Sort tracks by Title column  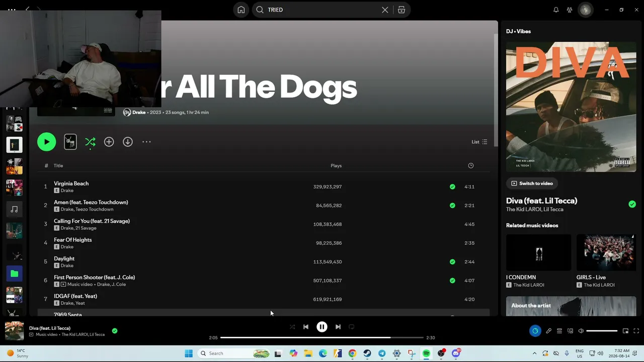point(58,165)
